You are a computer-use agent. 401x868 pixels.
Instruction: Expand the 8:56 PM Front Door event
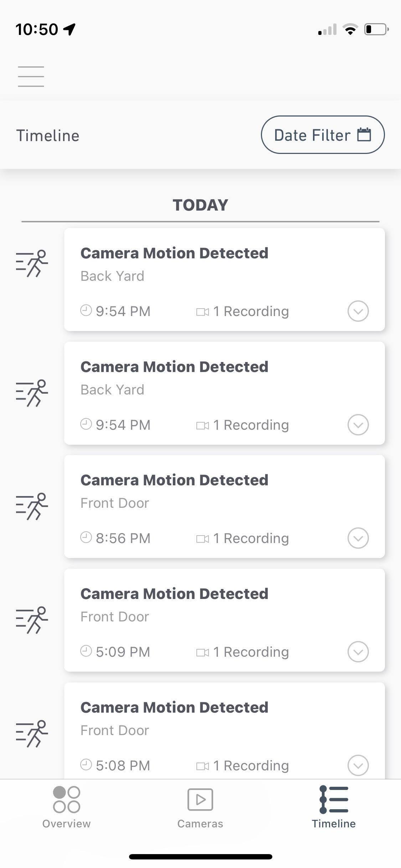(x=358, y=538)
